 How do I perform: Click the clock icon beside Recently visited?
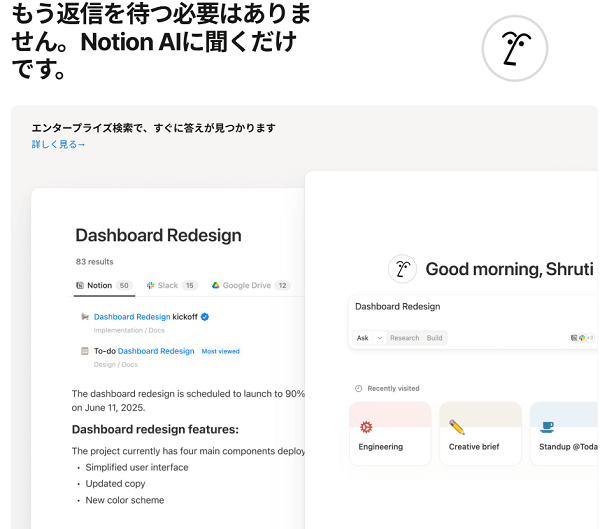[x=358, y=388]
